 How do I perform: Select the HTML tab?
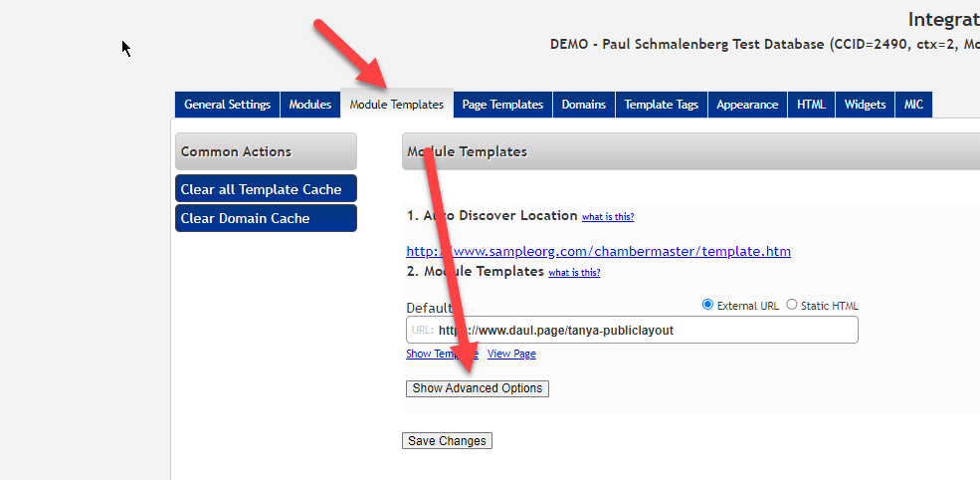[811, 105]
